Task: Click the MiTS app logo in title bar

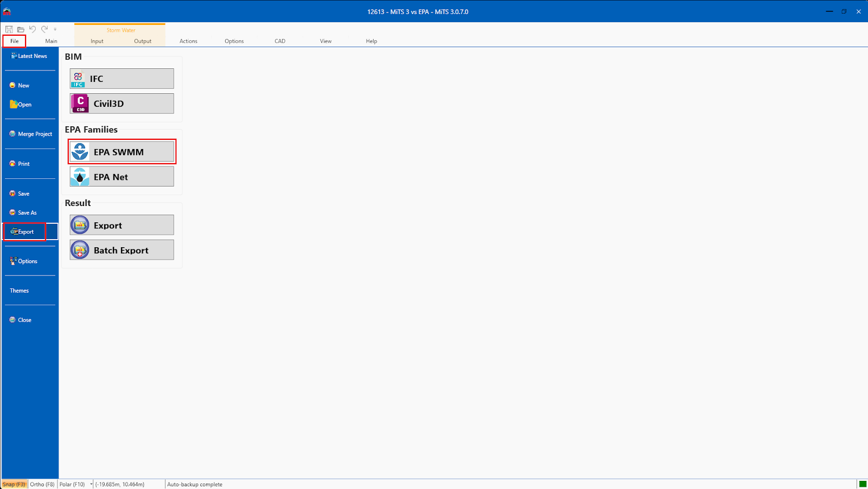Action: (7, 11)
